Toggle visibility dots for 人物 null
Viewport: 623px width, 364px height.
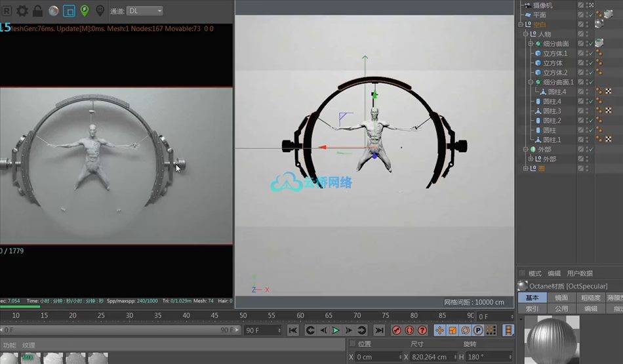[x=586, y=34]
